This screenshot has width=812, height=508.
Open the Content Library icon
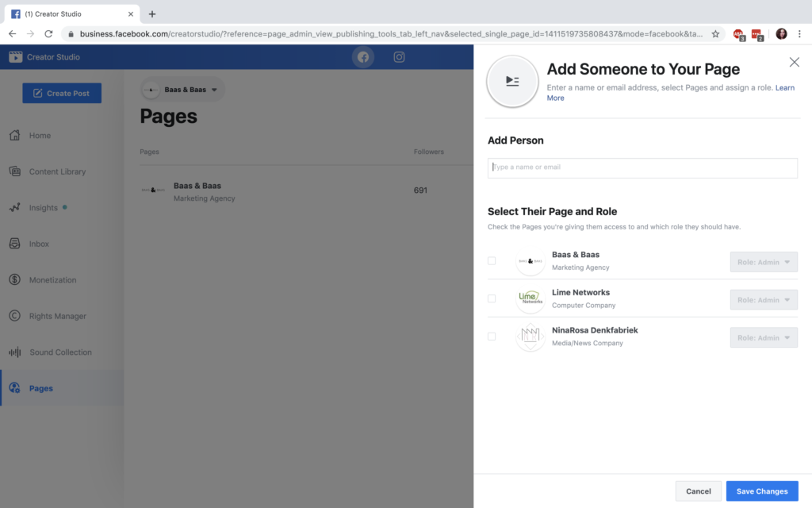[x=14, y=171]
